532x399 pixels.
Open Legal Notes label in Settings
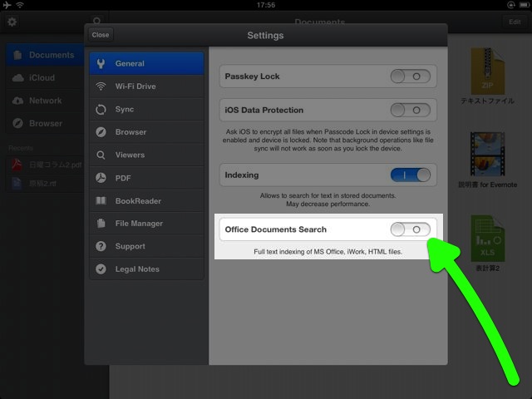point(137,269)
